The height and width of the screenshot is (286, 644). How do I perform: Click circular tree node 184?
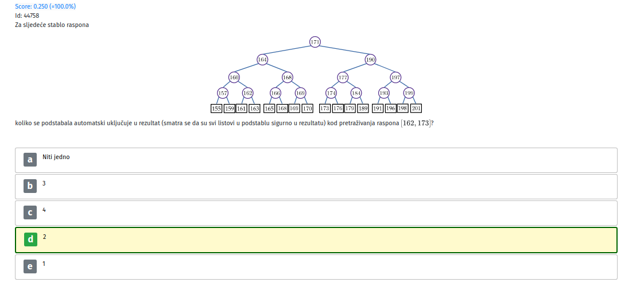coord(356,93)
